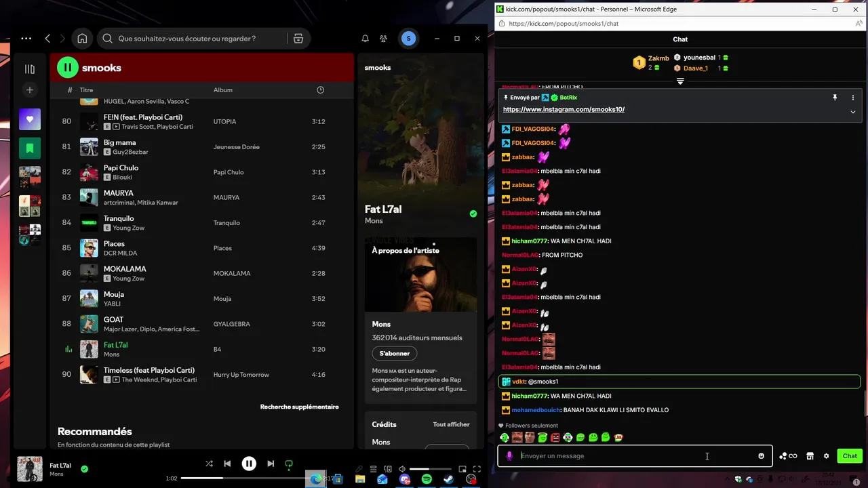This screenshot has width=868, height=488.
Task: Open Friend Activity icon
Action: click(384, 39)
